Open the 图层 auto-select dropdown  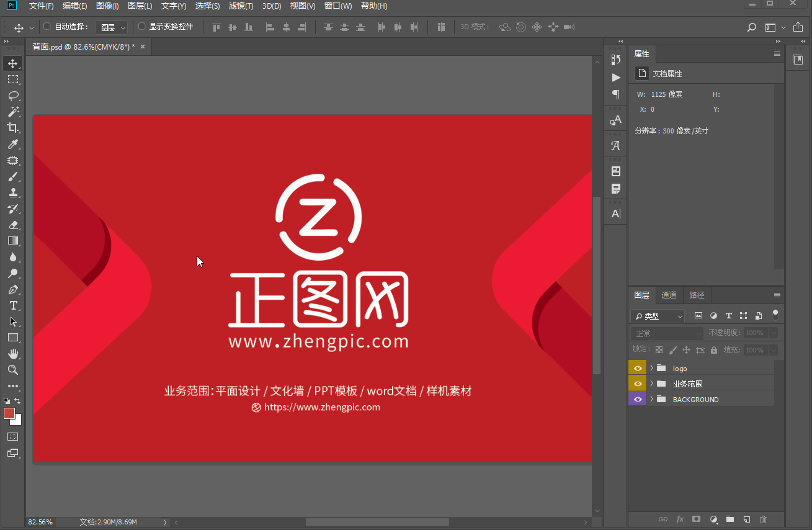112,27
